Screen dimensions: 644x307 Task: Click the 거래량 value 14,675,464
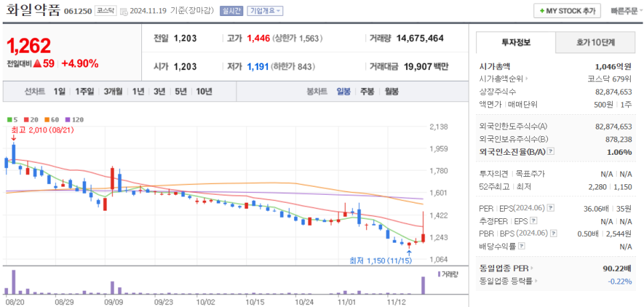point(420,39)
